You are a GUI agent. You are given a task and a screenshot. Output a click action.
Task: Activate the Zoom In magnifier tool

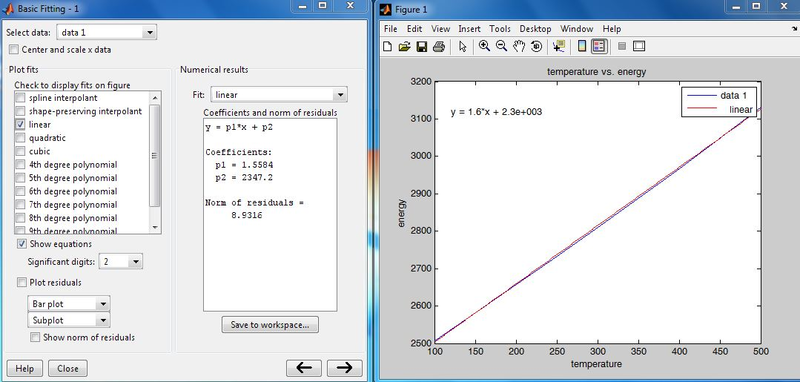pyautogui.click(x=484, y=46)
